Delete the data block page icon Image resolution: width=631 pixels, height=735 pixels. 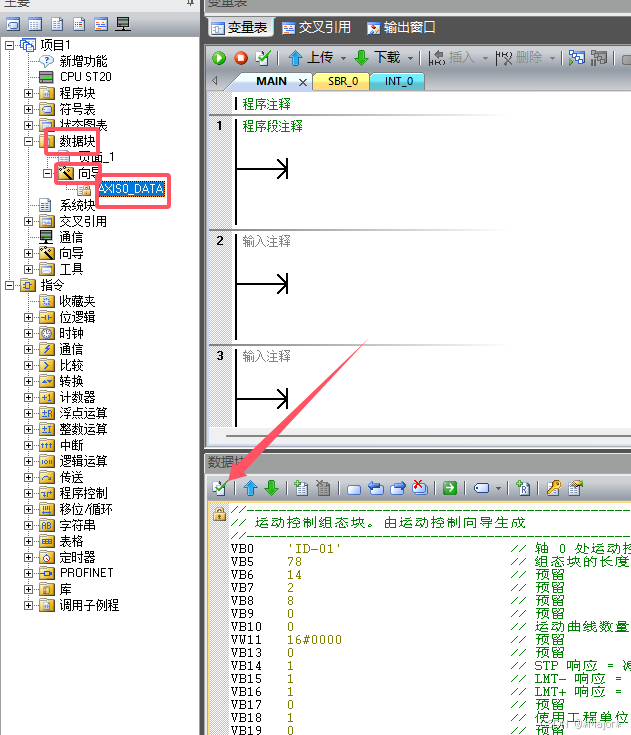(323, 488)
